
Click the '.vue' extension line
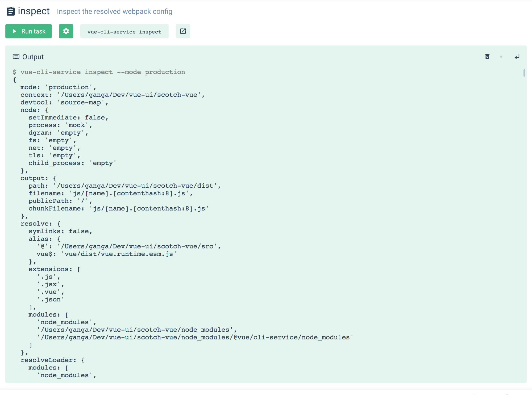50,292
